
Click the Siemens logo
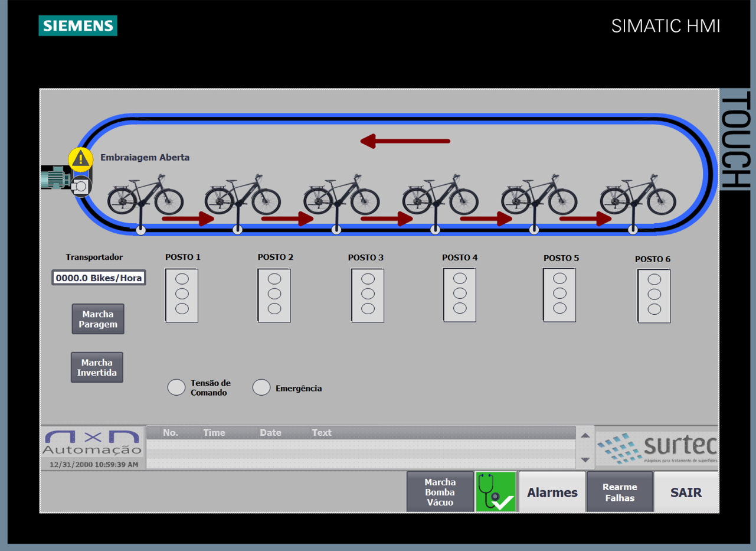(78, 25)
